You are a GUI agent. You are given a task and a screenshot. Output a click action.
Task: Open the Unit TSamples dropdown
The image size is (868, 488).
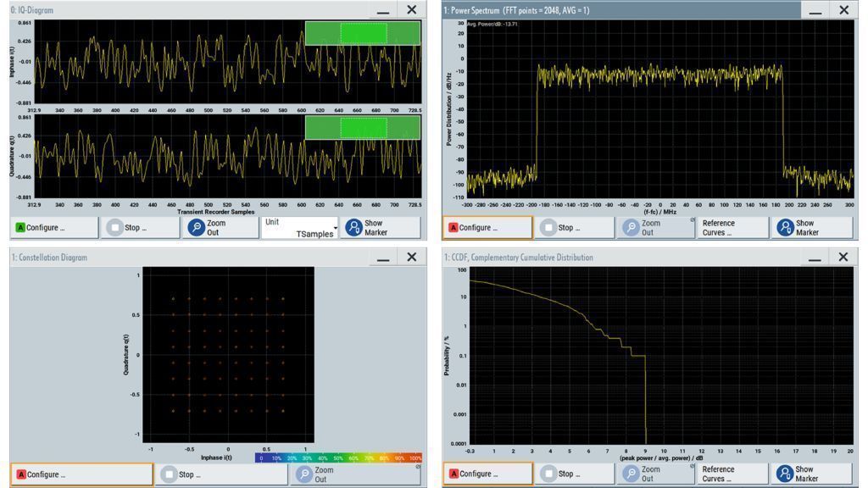tap(301, 228)
